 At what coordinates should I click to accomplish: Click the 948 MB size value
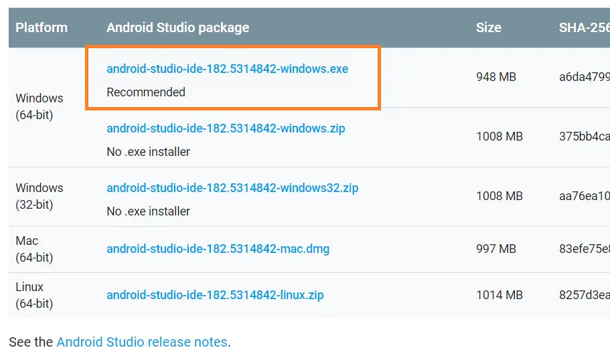pyautogui.click(x=495, y=77)
